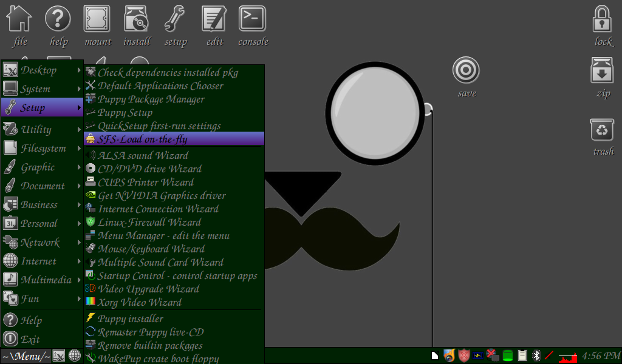Click the lock padlock desktop icon
Image resolution: width=622 pixels, height=364 pixels.
(x=602, y=19)
